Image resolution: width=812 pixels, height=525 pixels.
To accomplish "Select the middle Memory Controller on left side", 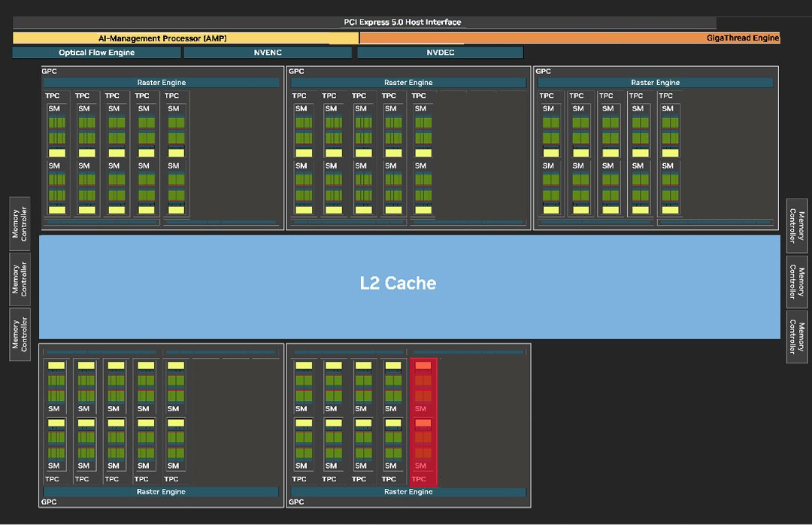I will coord(20,279).
